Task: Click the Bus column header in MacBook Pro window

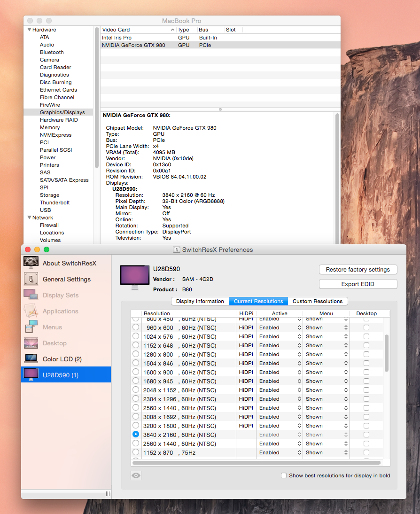Action: [210, 30]
